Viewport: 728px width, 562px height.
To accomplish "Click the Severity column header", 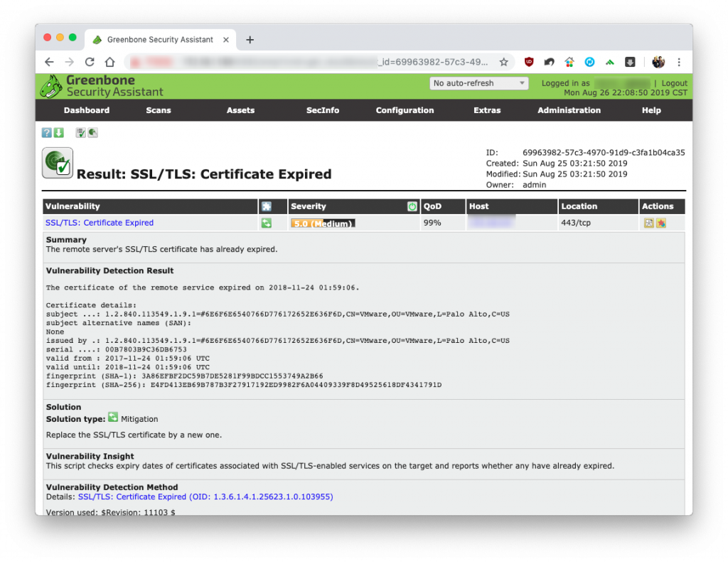I will [x=309, y=206].
